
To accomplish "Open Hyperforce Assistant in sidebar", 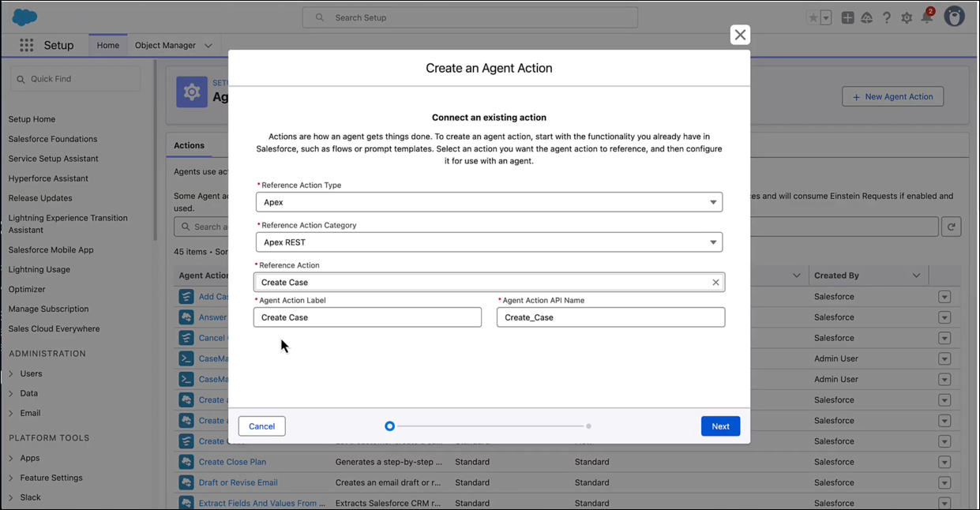I will [48, 178].
